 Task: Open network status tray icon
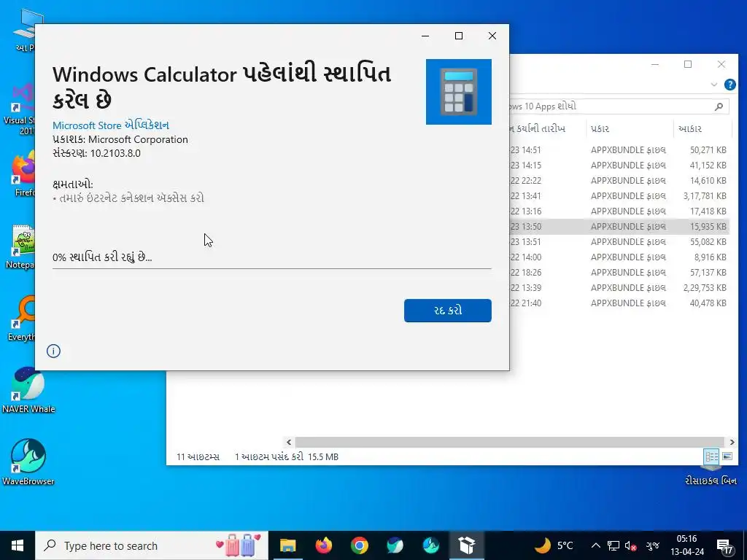[613, 545]
